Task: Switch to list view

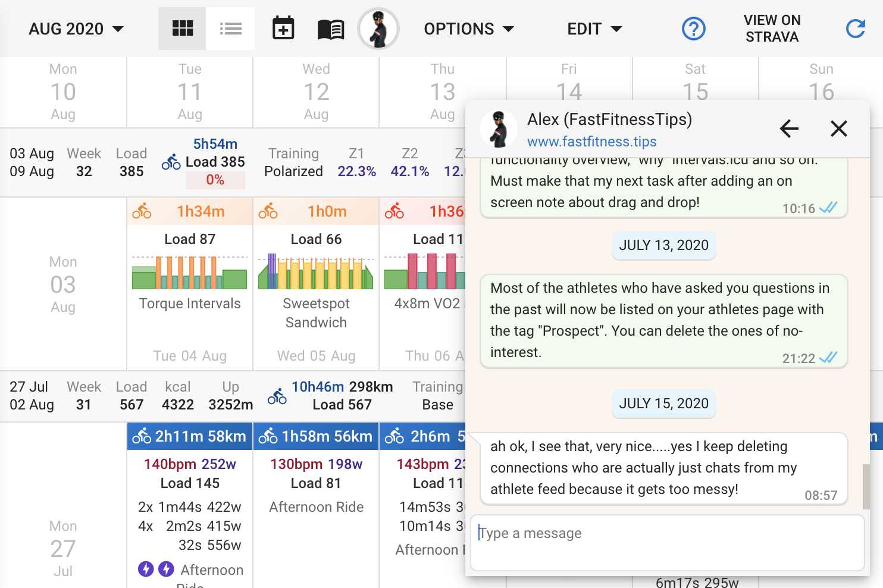Action: coord(230,29)
